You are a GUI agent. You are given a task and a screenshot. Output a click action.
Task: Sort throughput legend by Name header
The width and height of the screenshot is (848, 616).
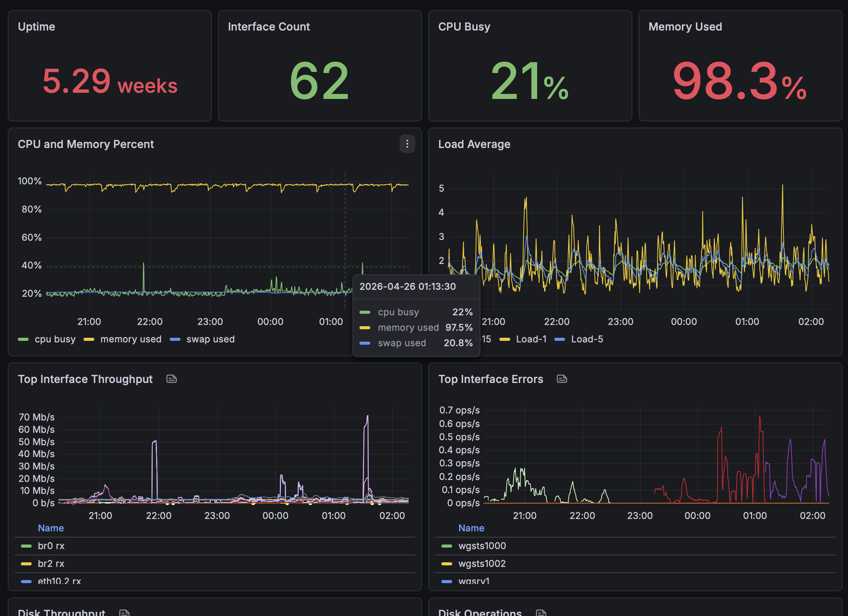pos(51,528)
